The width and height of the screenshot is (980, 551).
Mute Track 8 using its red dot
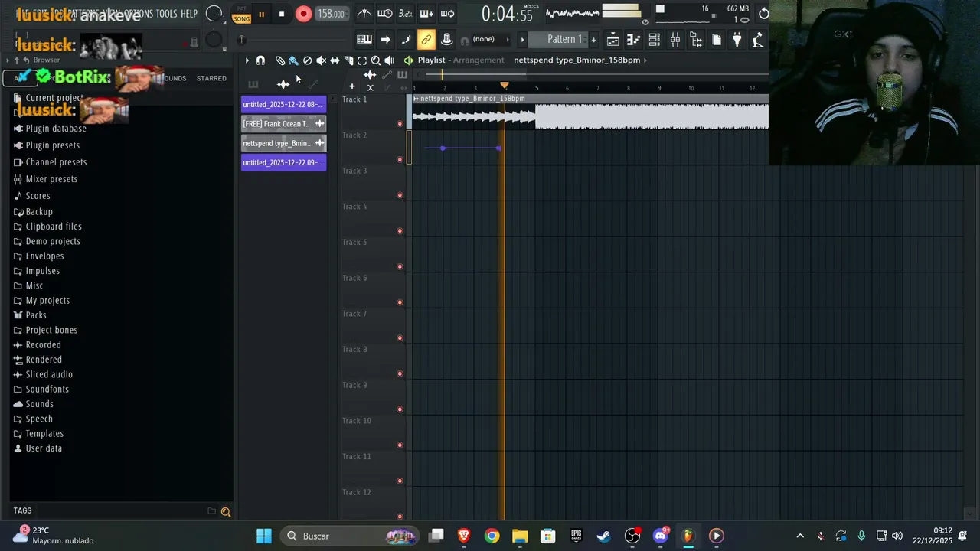coord(400,373)
